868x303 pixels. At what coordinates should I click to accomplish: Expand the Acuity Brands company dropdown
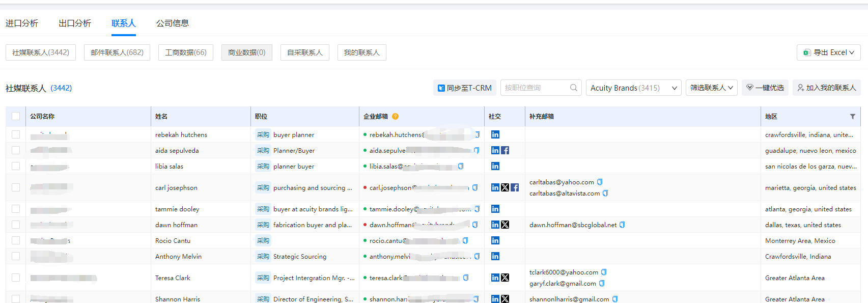point(633,88)
